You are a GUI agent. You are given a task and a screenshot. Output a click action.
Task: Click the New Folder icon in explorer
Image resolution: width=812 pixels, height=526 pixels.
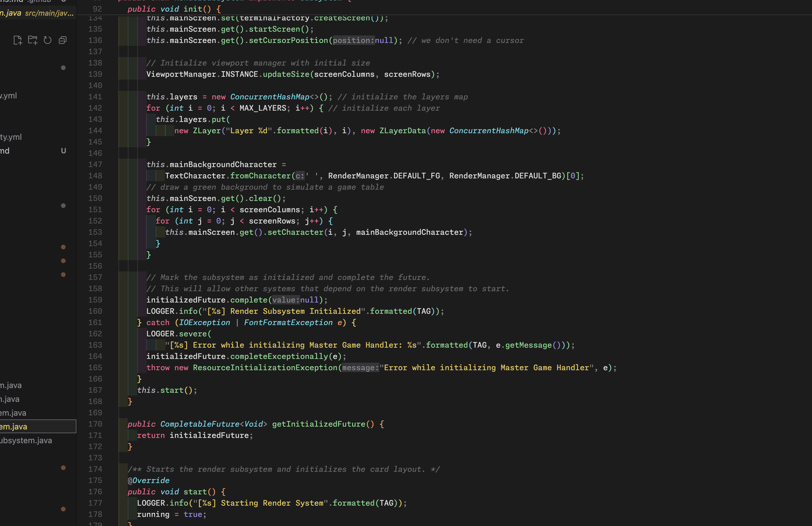point(33,40)
